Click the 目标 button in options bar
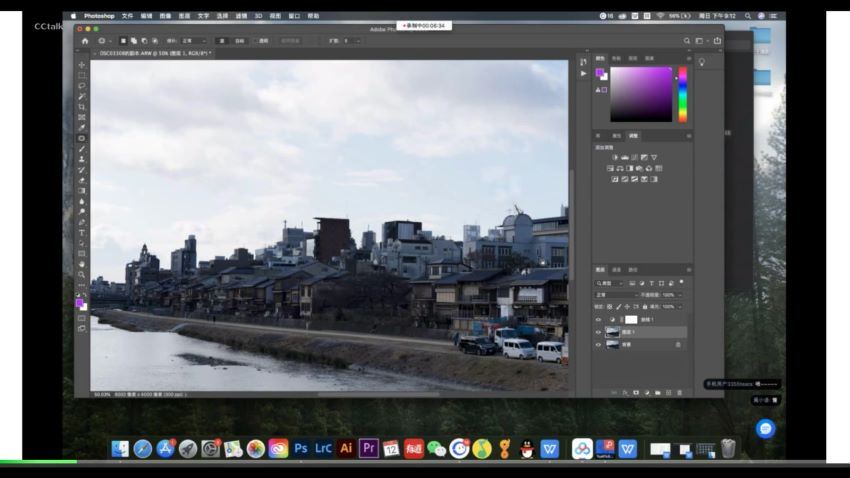The height and width of the screenshot is (478, 850). [x=239, y=41]
